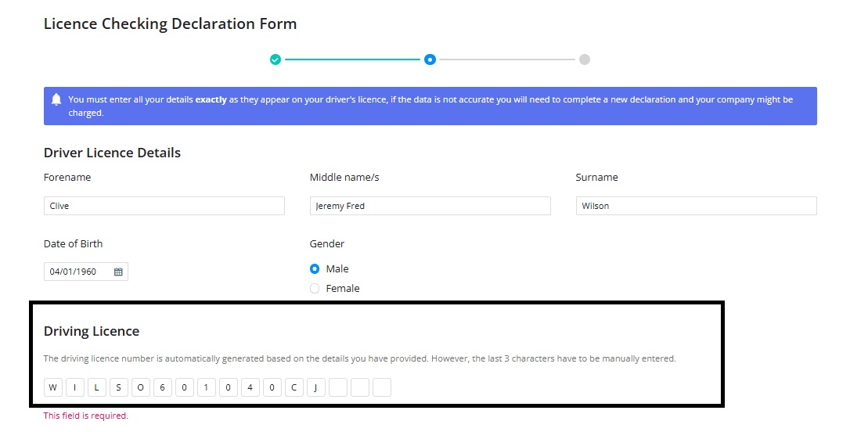
Task: Click the licence box containing C
Action: [x=294, y=387]
